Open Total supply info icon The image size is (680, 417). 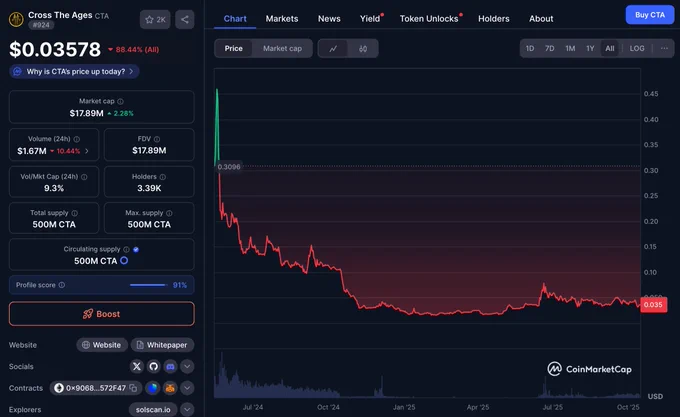pos(75,213)
